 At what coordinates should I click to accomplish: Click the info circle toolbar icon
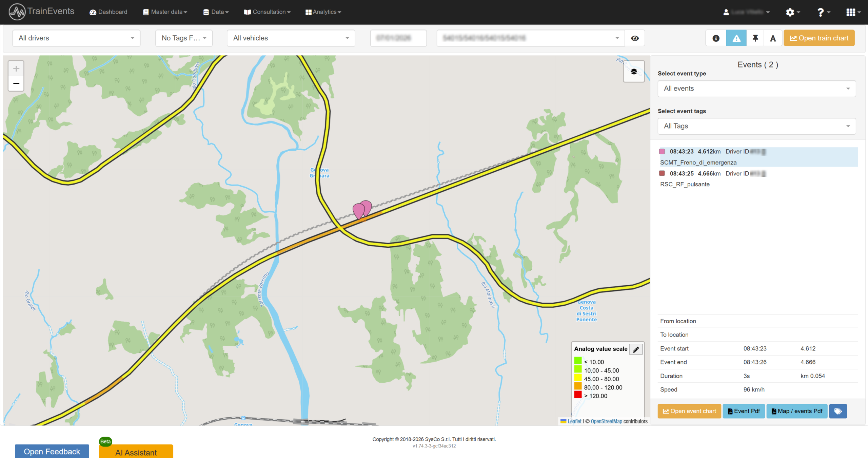[x=716, y=38]
